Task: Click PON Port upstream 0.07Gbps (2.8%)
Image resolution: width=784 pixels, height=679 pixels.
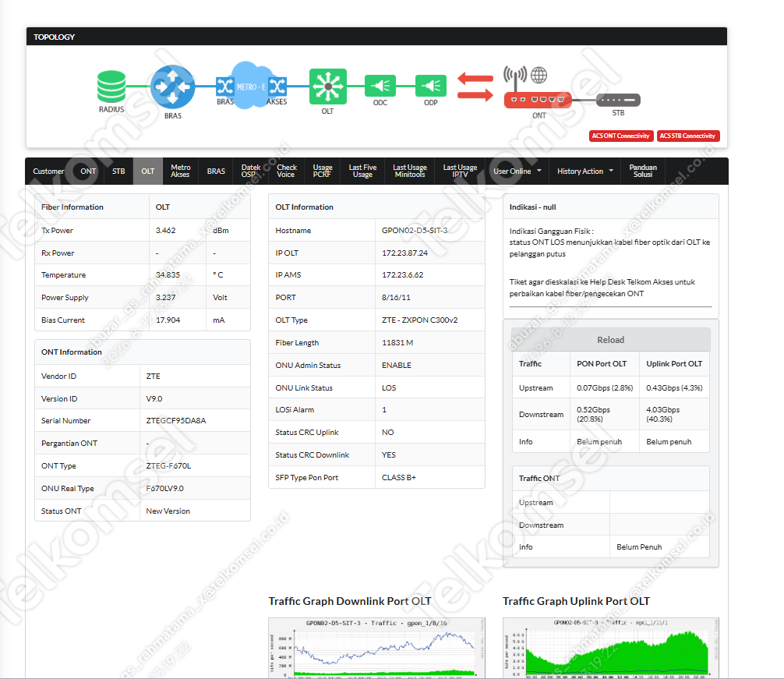Action: pyautogui.click(x=605, y=388)
